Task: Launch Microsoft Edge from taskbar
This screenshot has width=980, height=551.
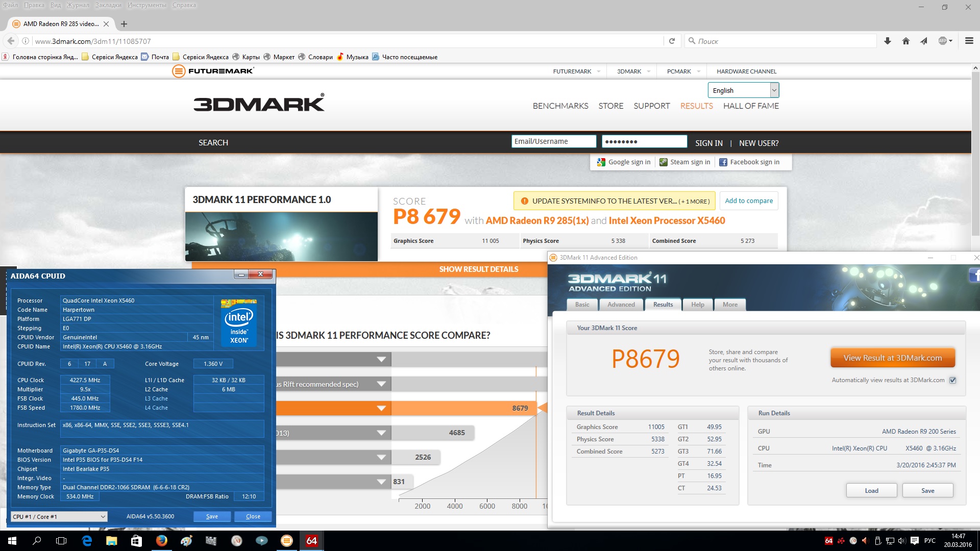Action: [87, 541]
